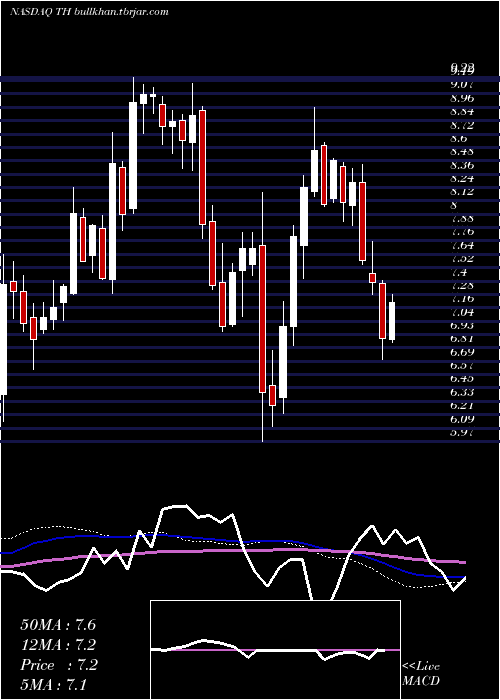The height and width of the screenshot is (700, 500).
Task: Pick the 7.16 price level label
Action: coord(462,298)
